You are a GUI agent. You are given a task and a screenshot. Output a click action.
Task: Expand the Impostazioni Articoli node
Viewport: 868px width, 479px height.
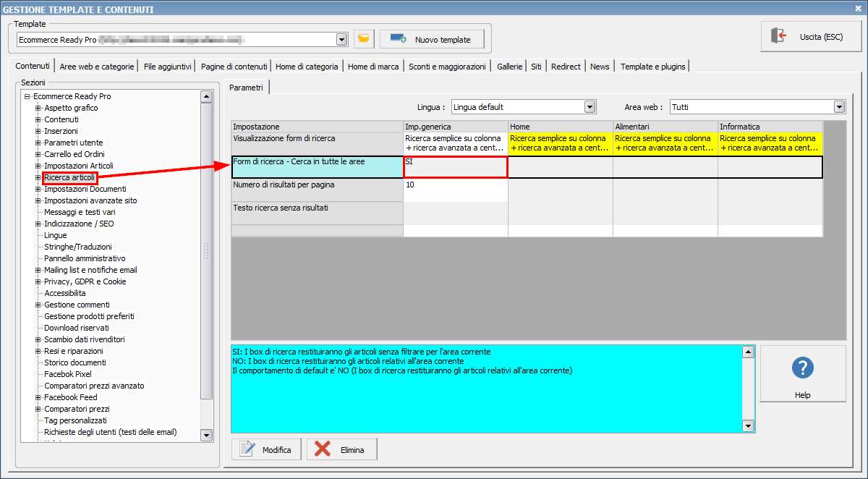pyautogui.click(x=38, y=166)
